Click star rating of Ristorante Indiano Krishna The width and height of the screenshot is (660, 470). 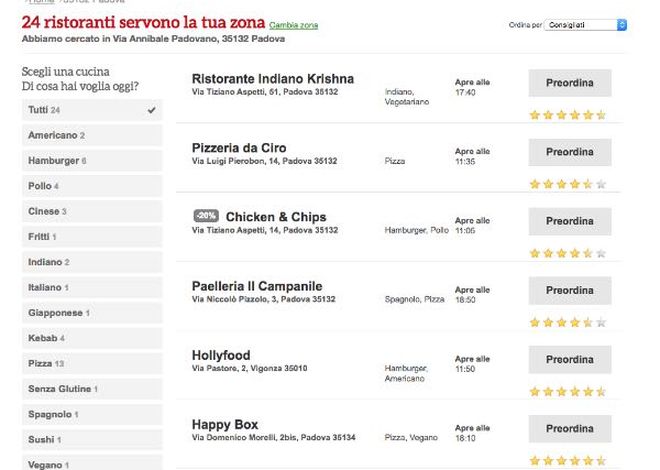click(x=567, y=115)
